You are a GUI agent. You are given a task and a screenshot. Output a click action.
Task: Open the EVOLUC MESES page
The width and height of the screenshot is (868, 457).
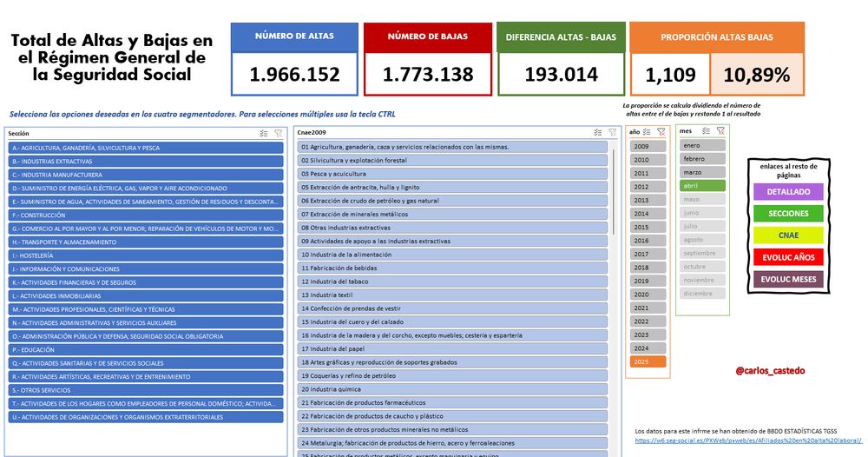[788, 279]
